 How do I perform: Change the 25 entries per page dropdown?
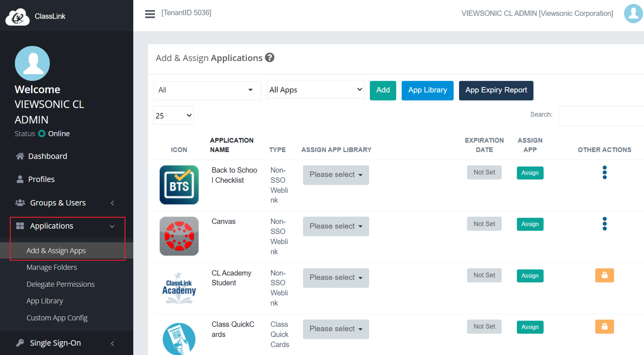pyautogui.click(x=173, y=115)
